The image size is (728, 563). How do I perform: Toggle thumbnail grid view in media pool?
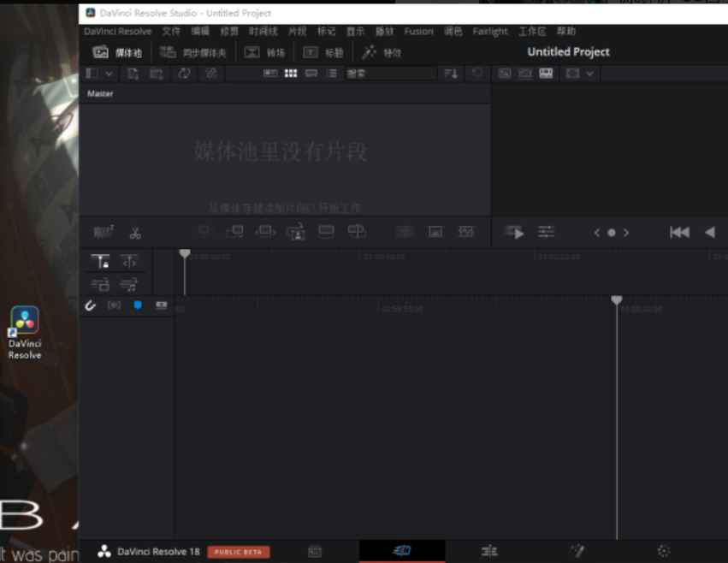tap(291, 74)
